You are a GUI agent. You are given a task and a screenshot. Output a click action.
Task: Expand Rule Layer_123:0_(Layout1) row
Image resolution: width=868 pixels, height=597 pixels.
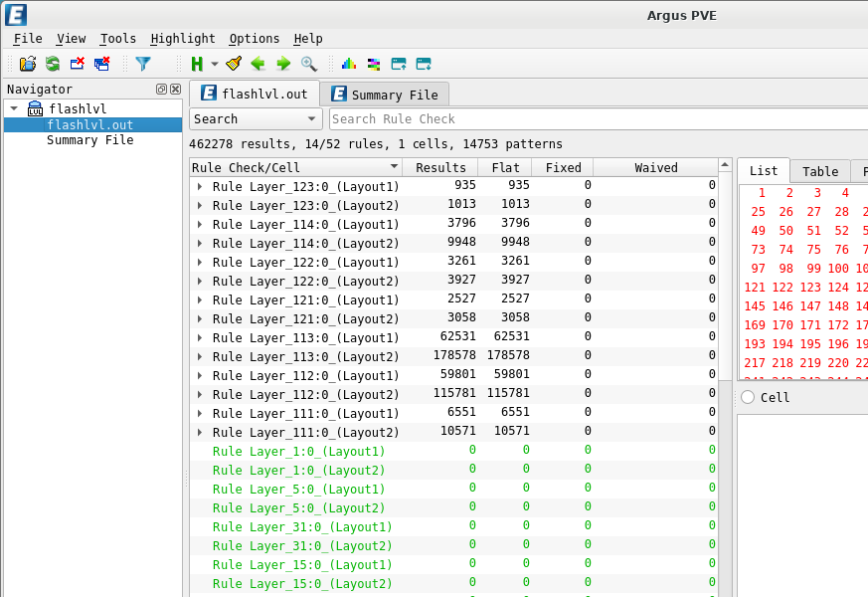[x=200, y=186]
